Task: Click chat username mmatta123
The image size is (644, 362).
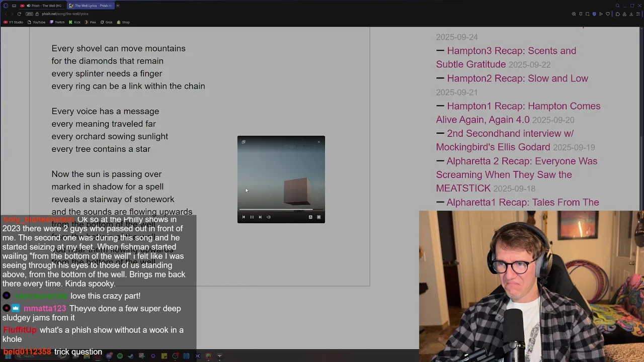Action: click(x=44, y=309)
